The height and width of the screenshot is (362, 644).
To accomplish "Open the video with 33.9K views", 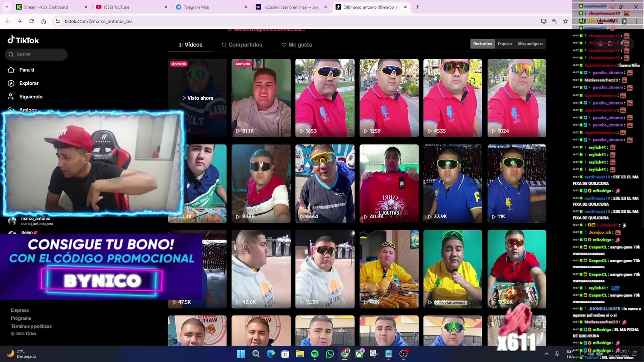I will 453,184.
